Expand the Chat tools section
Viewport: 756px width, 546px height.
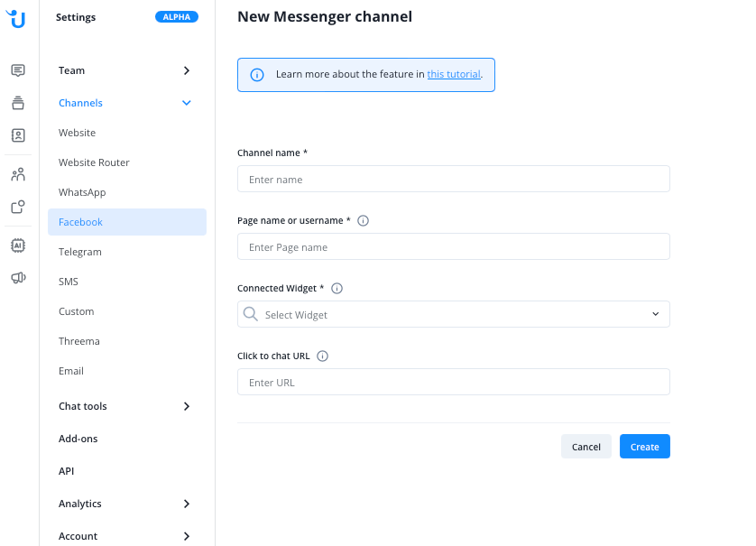[x=126, y=406]
